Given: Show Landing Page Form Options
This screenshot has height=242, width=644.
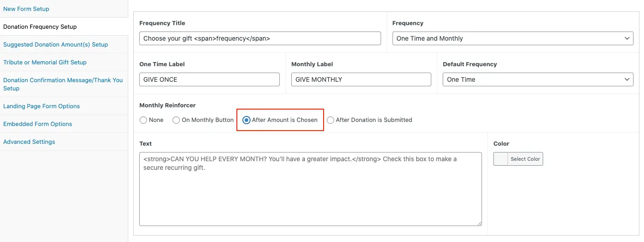Looking at the screenshot, I should point(42,106).
